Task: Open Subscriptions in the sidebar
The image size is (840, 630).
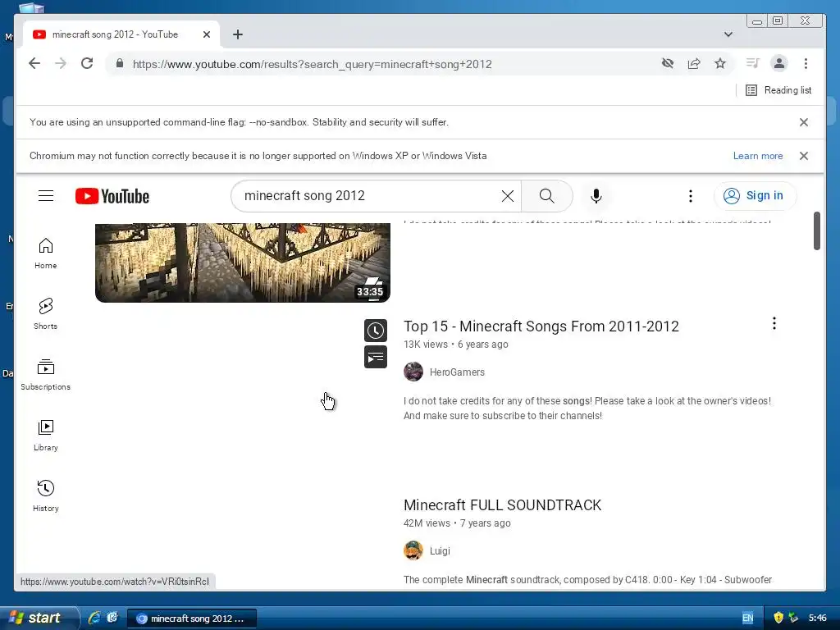Action: point(46,374)
